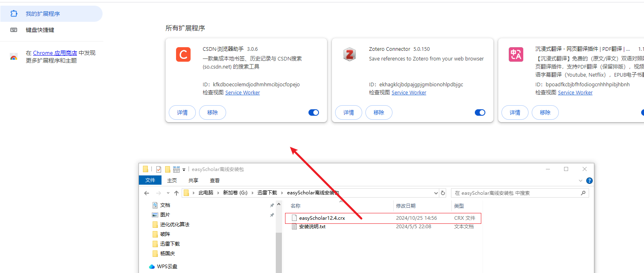Open the 破阵 folder in navigation pane
This screenshot has width=644, height=273.
tap(165, 234)
